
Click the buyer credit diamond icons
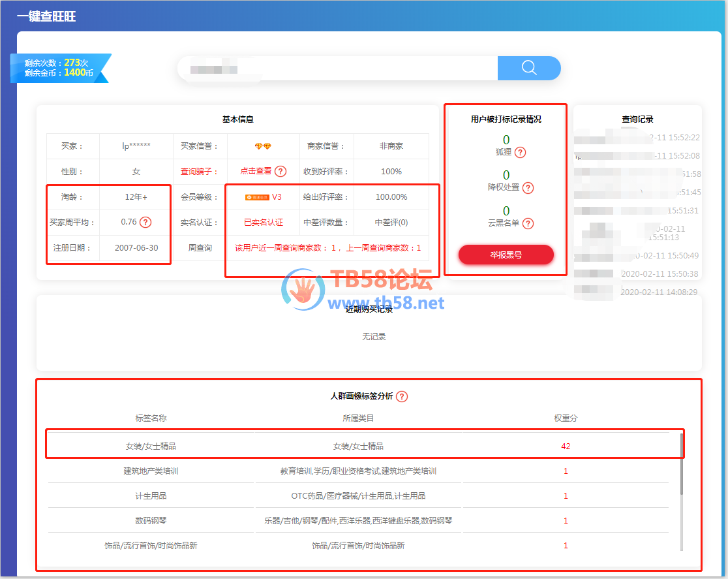coord(263,146)
